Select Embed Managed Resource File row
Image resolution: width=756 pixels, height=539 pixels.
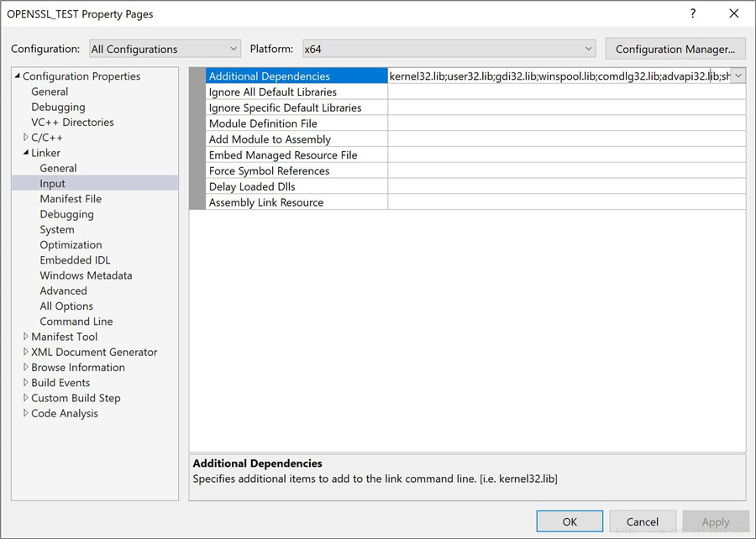point(297,155)
